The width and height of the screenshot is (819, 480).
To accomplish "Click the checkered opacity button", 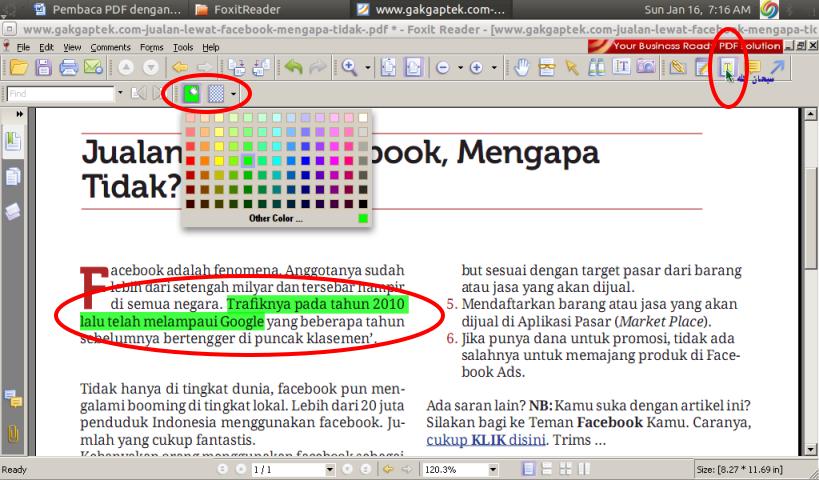I will pyautogui.click(x=216, y=94).
